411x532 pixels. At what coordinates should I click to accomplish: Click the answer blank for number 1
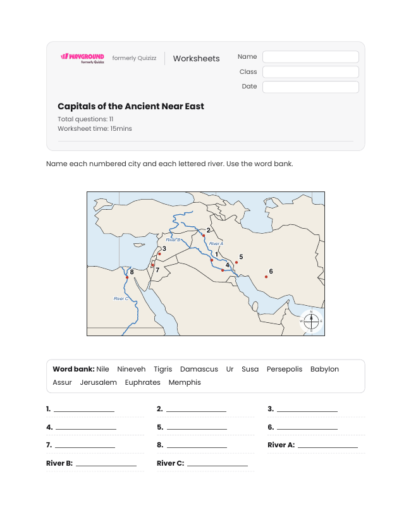[84, 409]
